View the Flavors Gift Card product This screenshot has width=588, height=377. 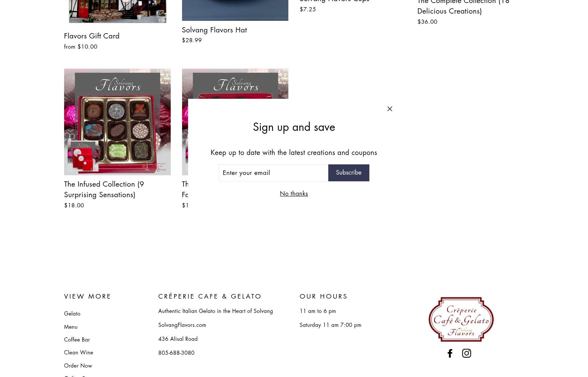[92, 36]
